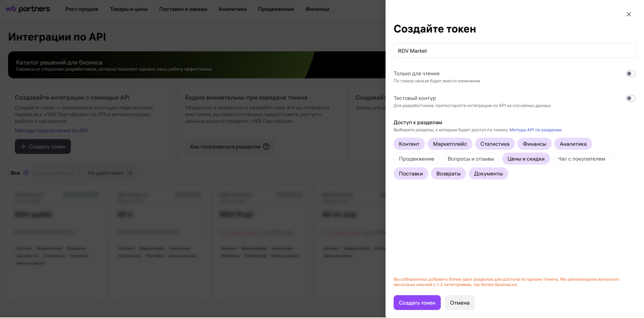Select the Продвижение section chip
This screenshot has width=644, height=318.
pos(416,159)
